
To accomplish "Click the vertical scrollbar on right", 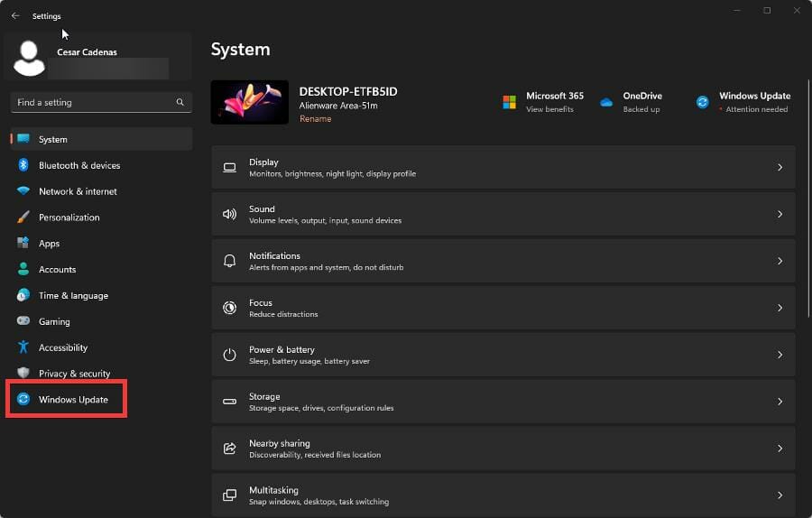I will (x=808, y=199).
